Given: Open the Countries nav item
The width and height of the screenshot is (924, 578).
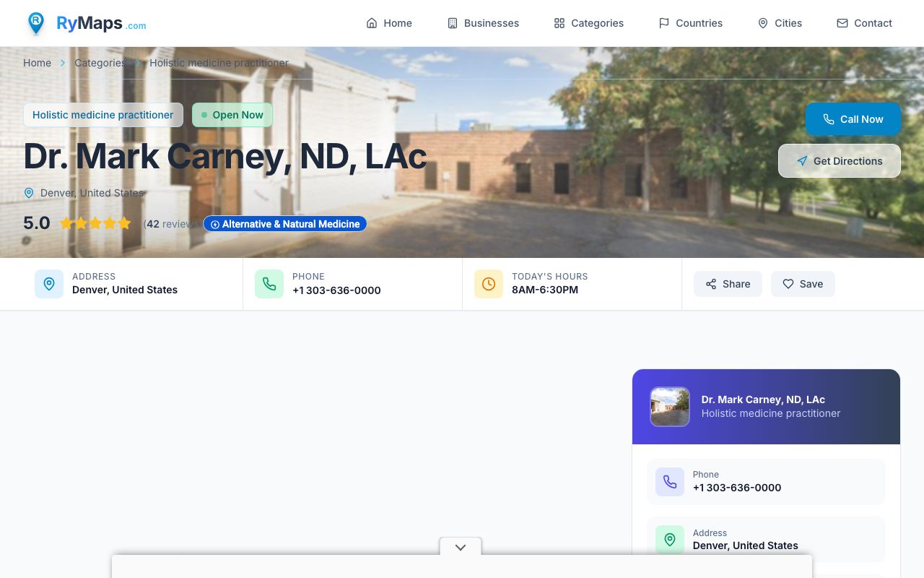Looking at the screenshot, I should (691, 23).
